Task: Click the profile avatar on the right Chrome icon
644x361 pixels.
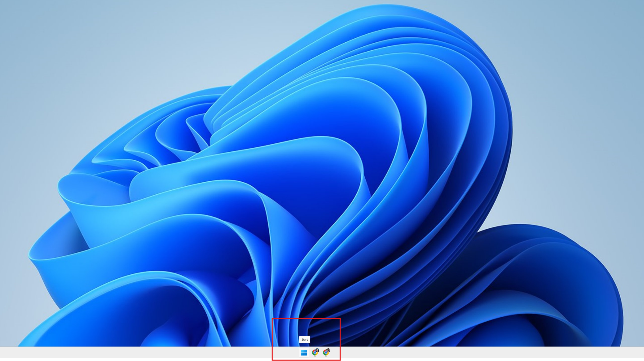Action: tap(328, 350)
